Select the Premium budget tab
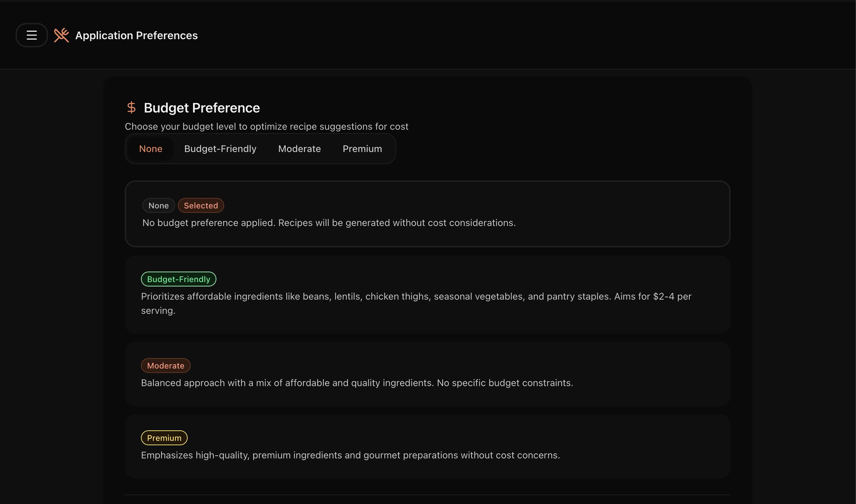The height and width of the screenshot is (504, 856). 362,149
